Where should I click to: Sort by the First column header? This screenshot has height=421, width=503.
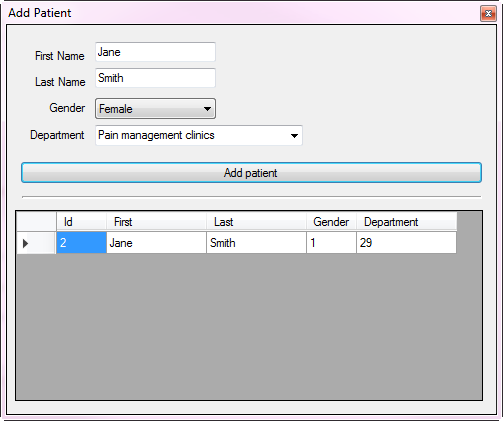pos(156,222)
